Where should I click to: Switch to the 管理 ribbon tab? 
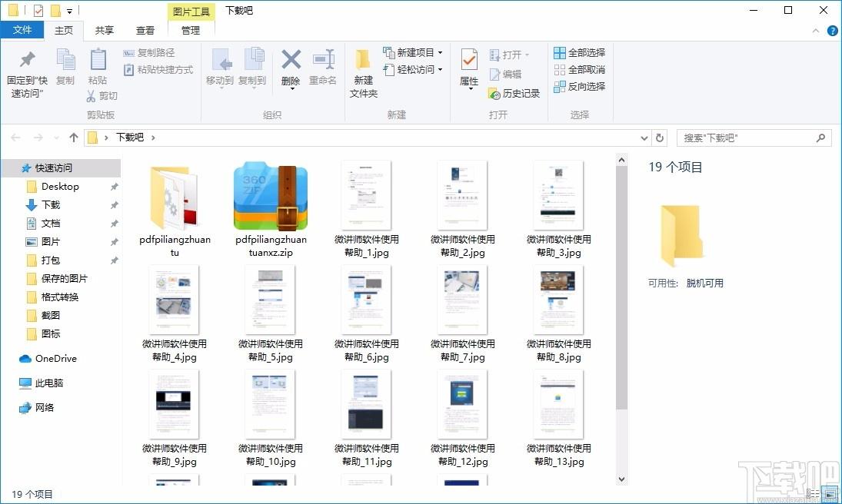191,31
